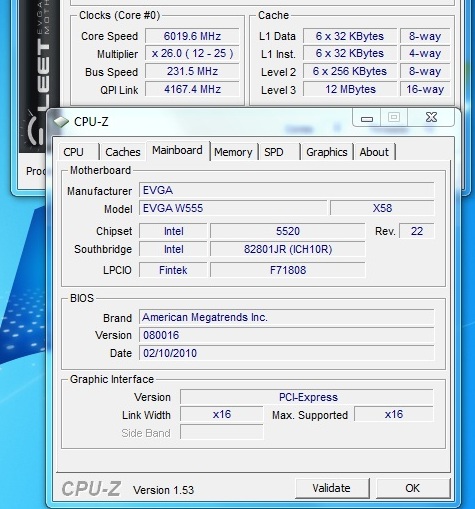Click the Southbridge 82801JR (ICH10R) field
Viewport: 475px width, 509px height.
(288, 249)
